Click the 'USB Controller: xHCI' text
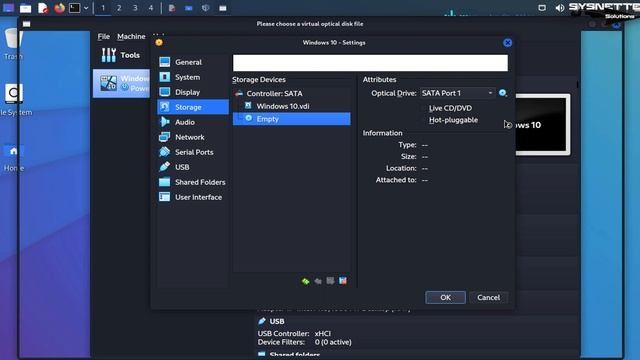 (294, 333)
